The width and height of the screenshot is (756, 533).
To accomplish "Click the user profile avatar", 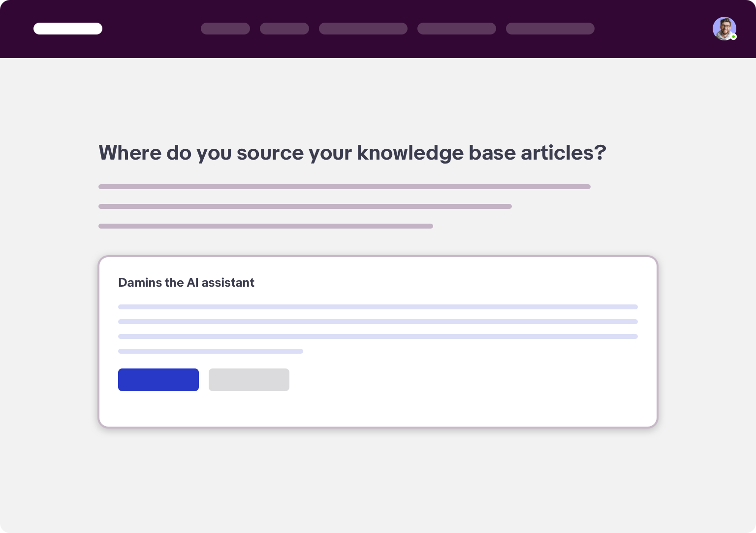I will (724, 29).
